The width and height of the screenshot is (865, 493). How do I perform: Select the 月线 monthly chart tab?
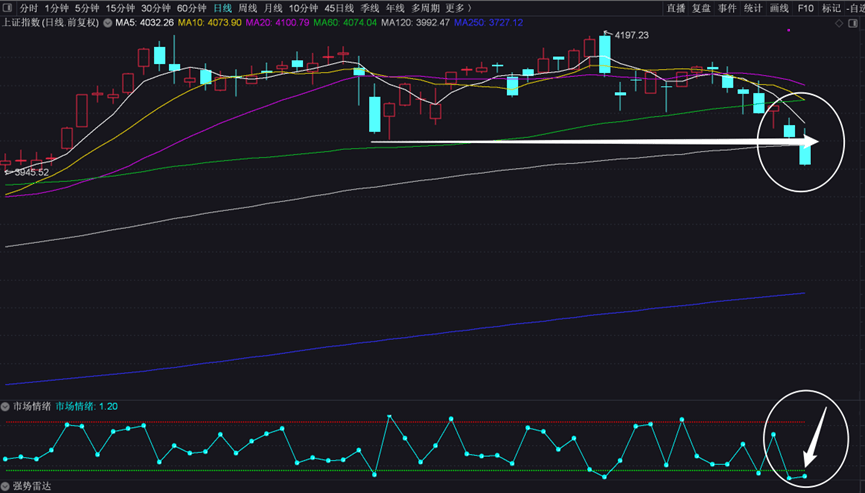(272, 8)
